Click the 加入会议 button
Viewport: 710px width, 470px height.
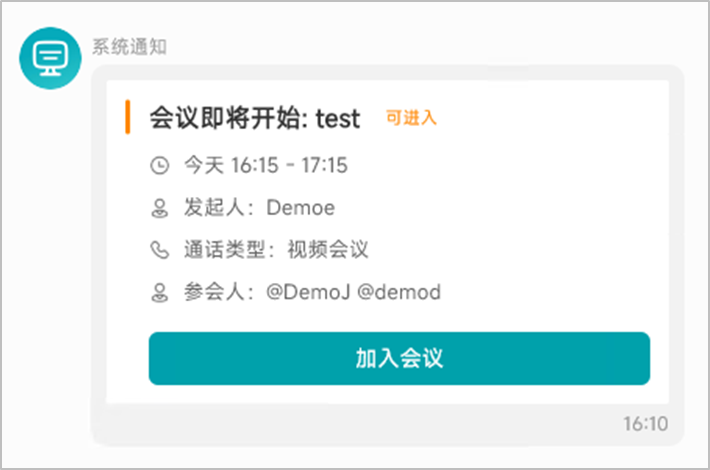[399, 358]
